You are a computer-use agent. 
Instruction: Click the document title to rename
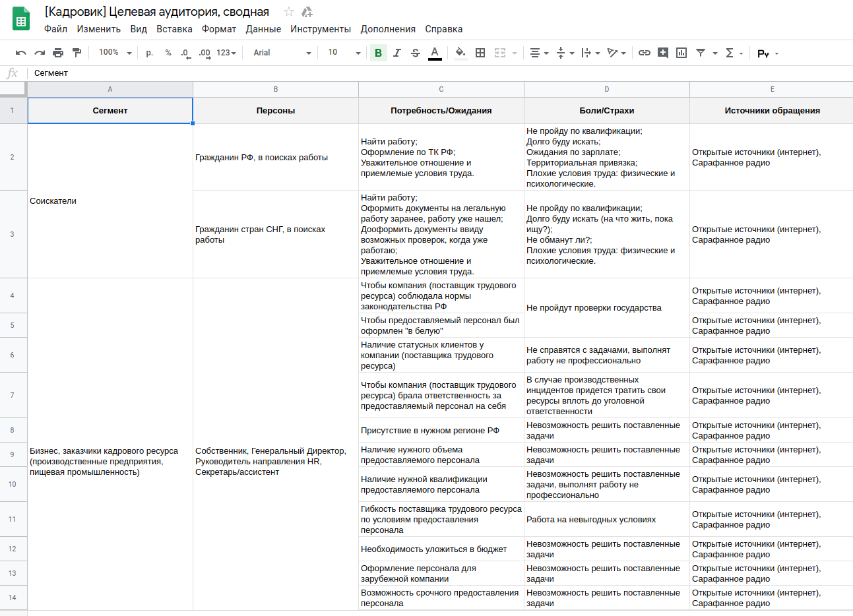[x=157, y=12]
